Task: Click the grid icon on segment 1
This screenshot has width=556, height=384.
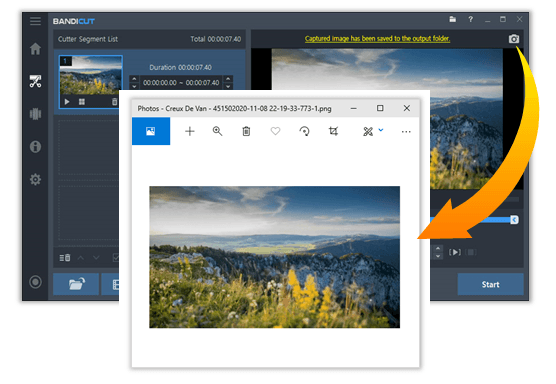Action: pyautogui.click(x=82, y=102)
